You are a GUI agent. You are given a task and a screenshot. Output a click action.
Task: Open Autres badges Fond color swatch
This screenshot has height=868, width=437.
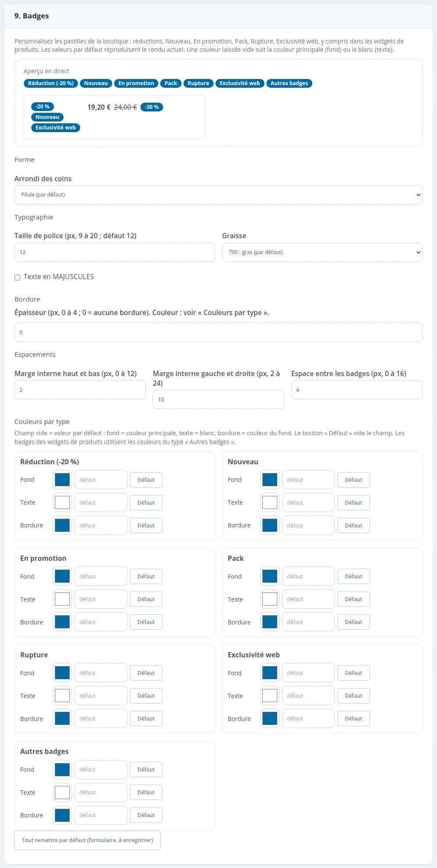click(62, 769)
